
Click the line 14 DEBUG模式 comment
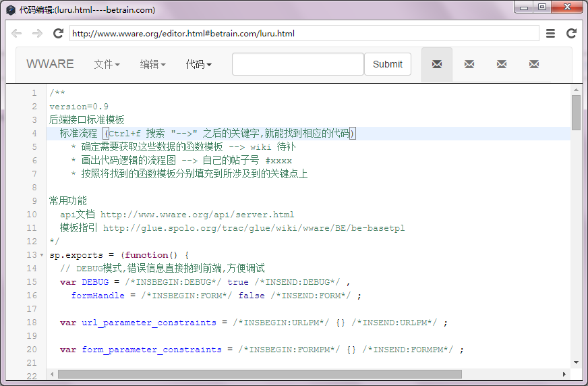[163, 269]
